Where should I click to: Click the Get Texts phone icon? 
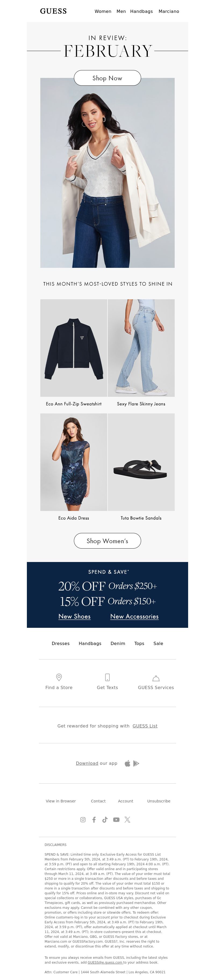point(107,677)
